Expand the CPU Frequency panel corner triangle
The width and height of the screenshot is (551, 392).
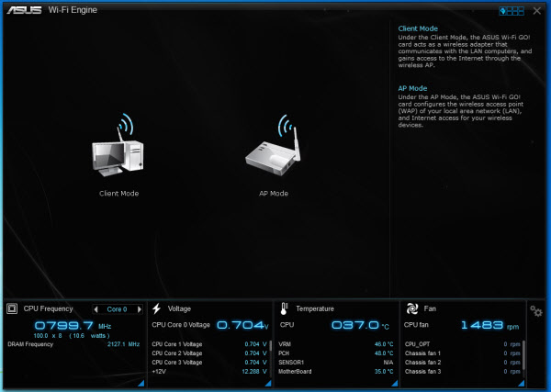(141, 383)
